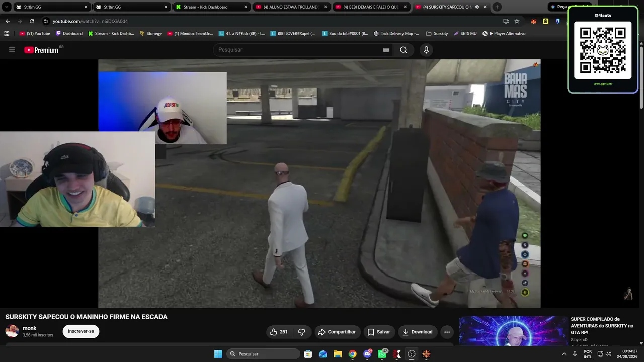This screenshot has width=644, height=362.
Task: Open the Surskity bookmarks folder
Action: (437, 33)
